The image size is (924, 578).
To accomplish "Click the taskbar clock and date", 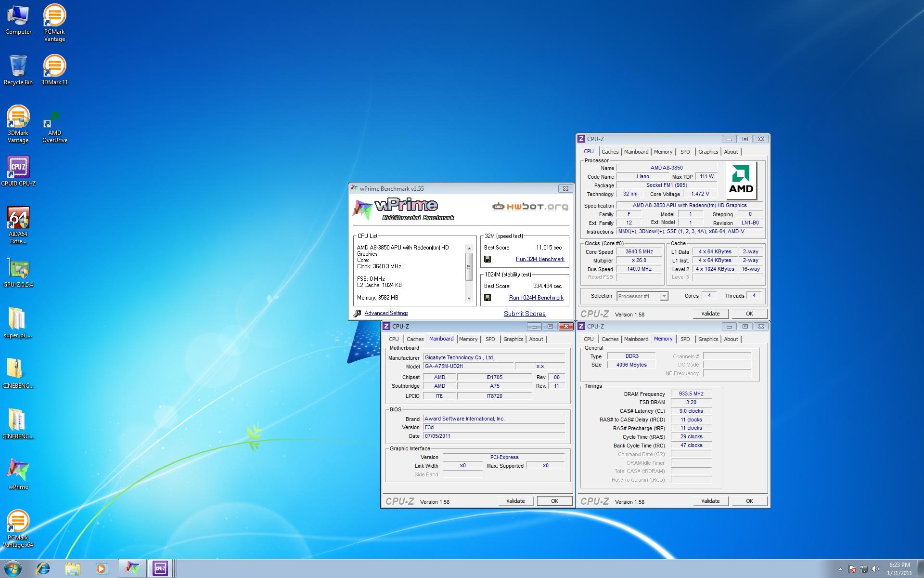I will [899, 569].
